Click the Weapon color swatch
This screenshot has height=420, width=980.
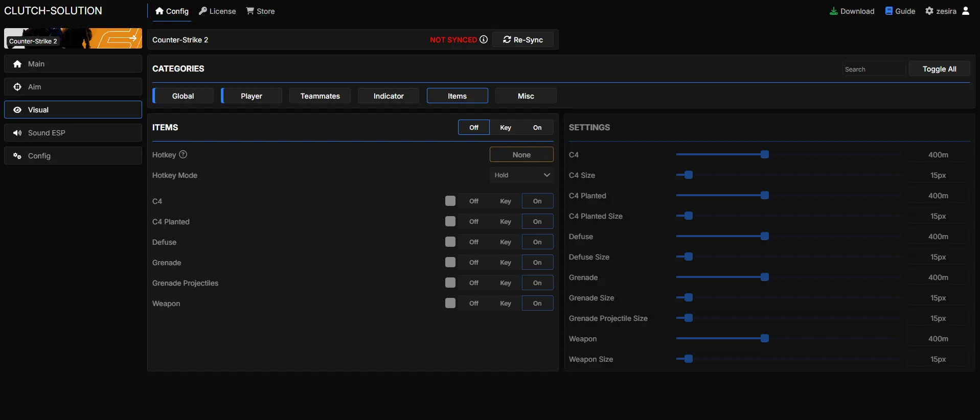pyautogui.click(x=450, y=303)
